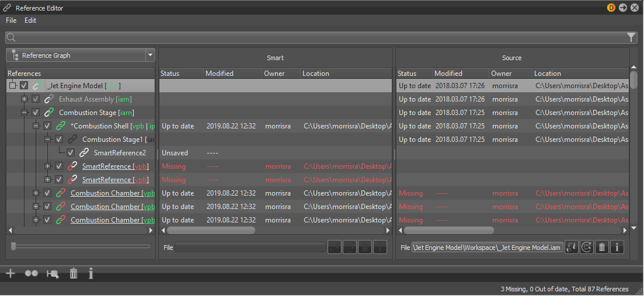Click the Source panel horizontal scrollbar thumb
This screenshot has height=296, width=644.
449,230
